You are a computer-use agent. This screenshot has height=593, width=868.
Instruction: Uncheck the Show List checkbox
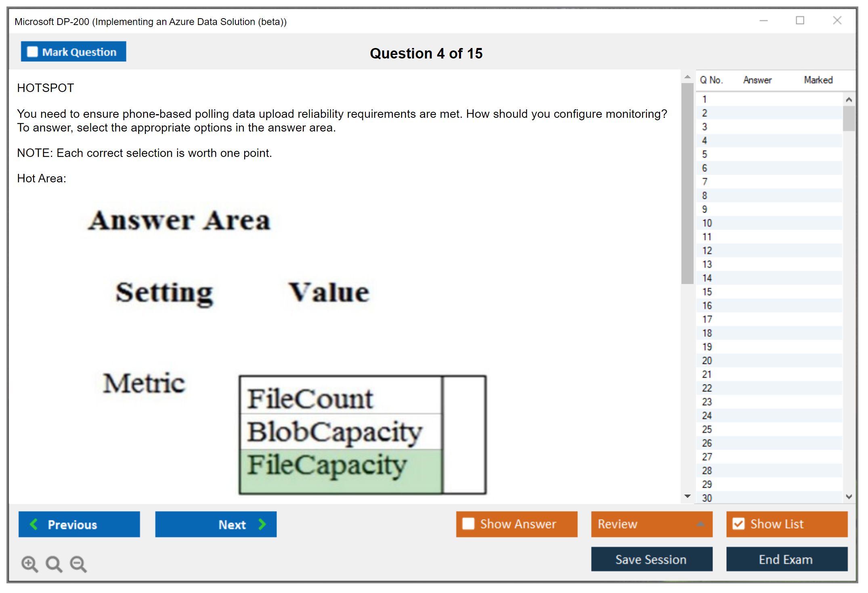[738, 524]
